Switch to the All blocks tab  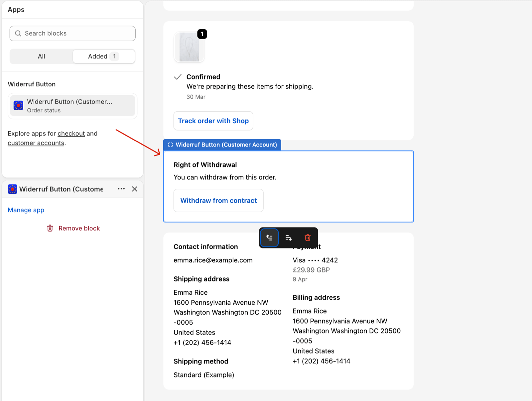[41, 56]
